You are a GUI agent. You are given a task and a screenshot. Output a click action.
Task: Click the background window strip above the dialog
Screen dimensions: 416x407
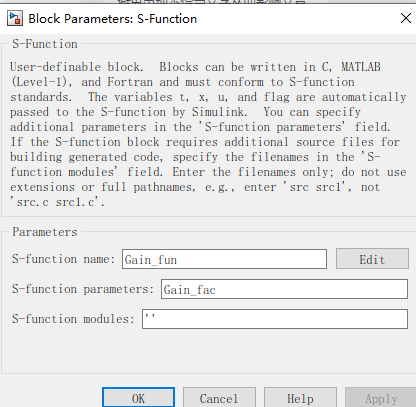[208, 2]
